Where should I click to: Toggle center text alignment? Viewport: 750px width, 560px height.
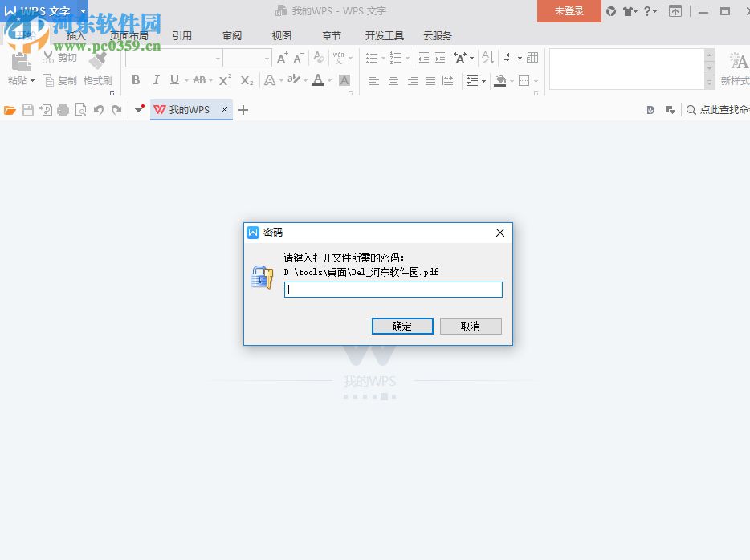click(393, 80)
